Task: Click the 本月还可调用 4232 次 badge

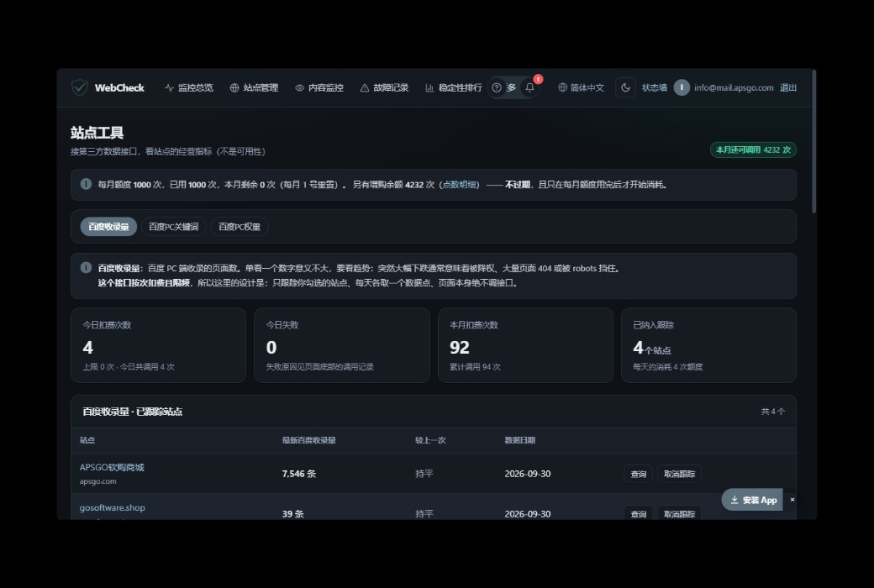Action: [x=753, y=150]
